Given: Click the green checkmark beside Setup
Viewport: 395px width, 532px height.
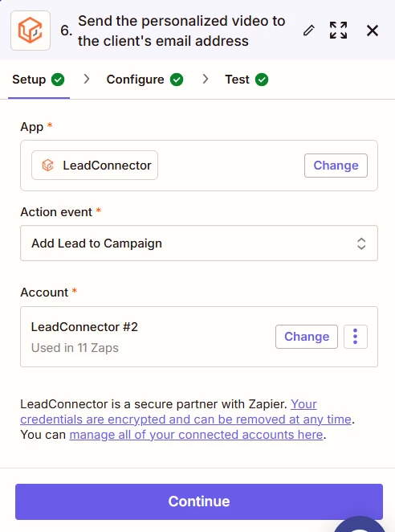Looking at the screenshot, I should tap(58, 80).
